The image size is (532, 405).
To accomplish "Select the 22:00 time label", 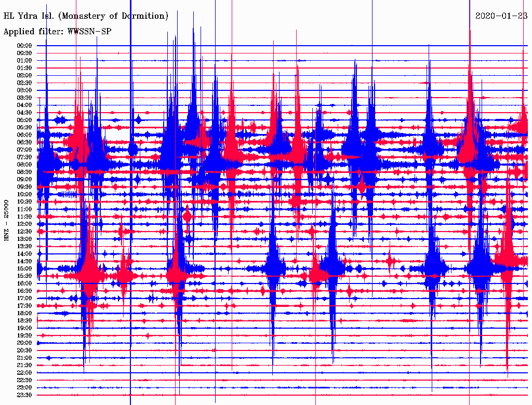I will (x=24, y=373).
